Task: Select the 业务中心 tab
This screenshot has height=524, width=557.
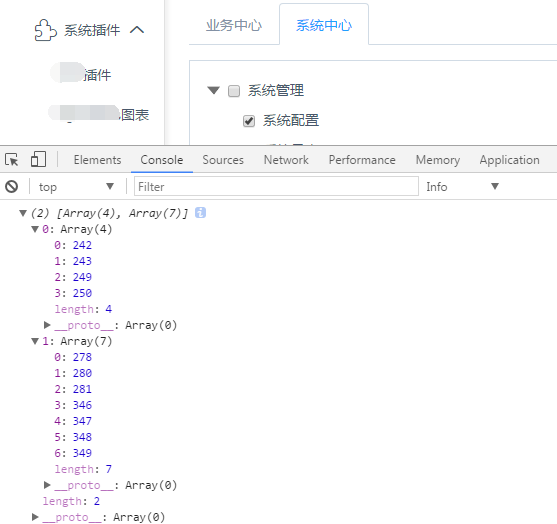Action: click(x=234, y=26)
